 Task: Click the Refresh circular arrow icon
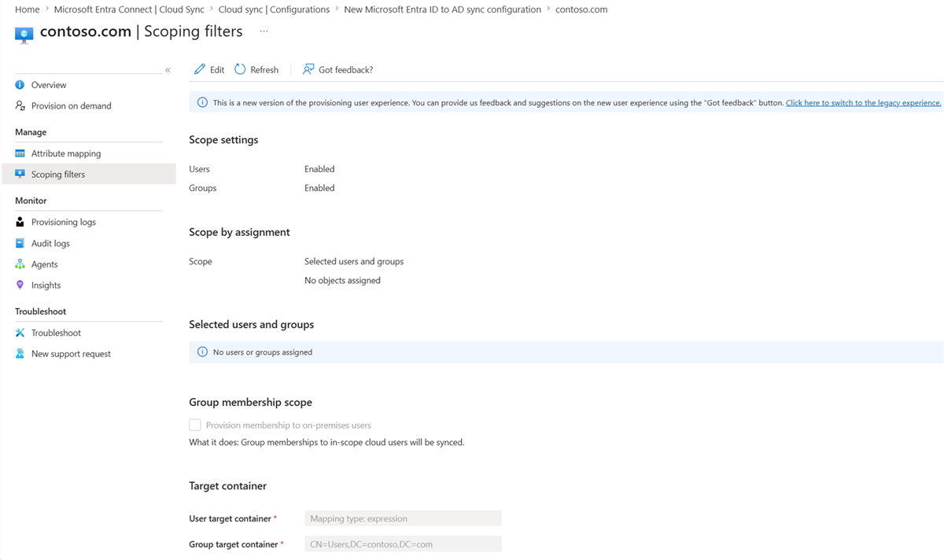(240, 69)
